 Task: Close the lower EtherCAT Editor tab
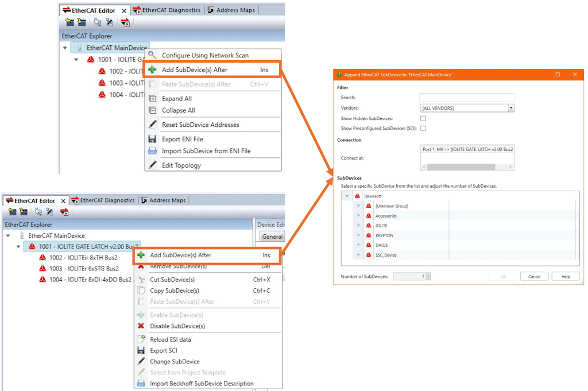[x=63, y=201]
